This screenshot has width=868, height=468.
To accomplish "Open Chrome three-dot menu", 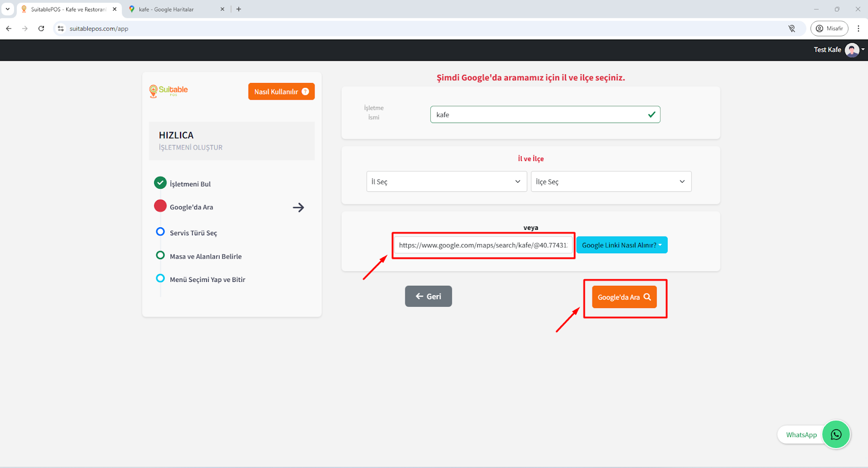I will click(858, 28).
